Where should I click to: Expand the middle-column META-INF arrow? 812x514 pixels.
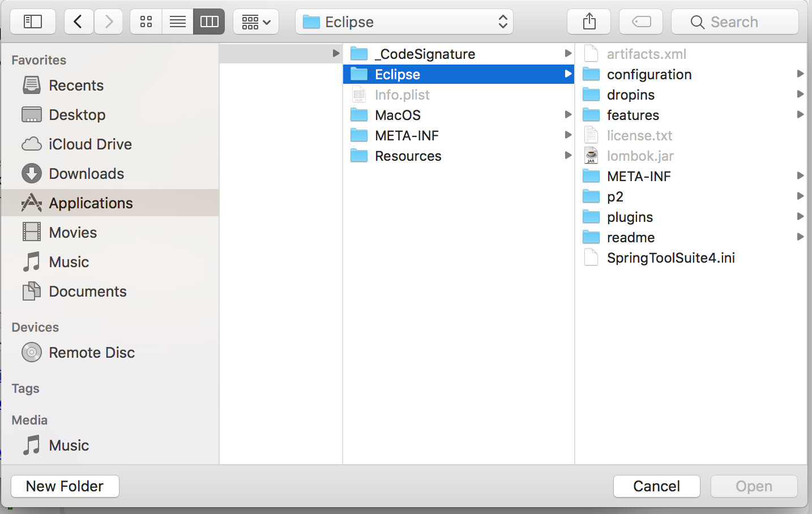tap(568, 135)
